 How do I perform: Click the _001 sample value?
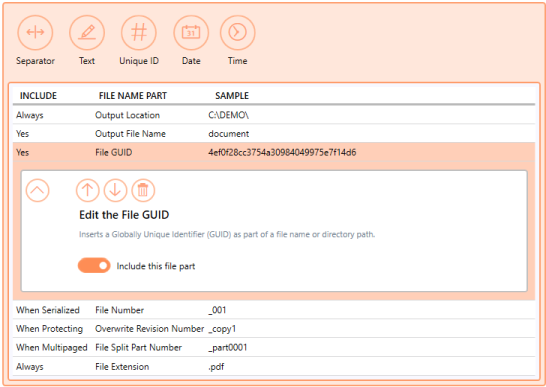tap(217, 310)
